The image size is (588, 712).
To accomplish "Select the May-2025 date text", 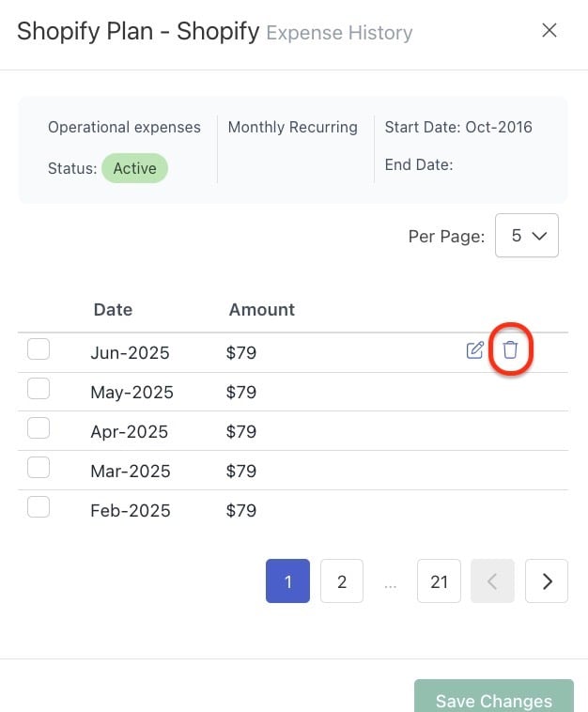I will [132, 393].
